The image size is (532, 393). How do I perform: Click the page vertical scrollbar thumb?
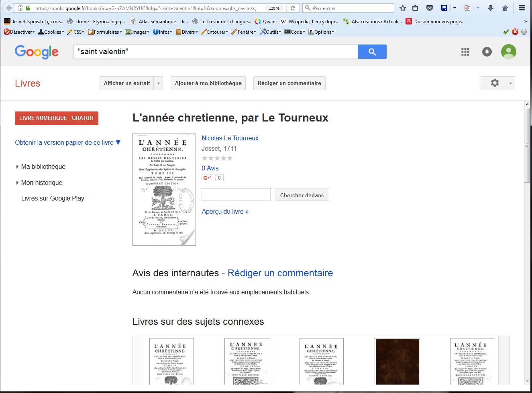pyautogui.click(x=527, y=145)
